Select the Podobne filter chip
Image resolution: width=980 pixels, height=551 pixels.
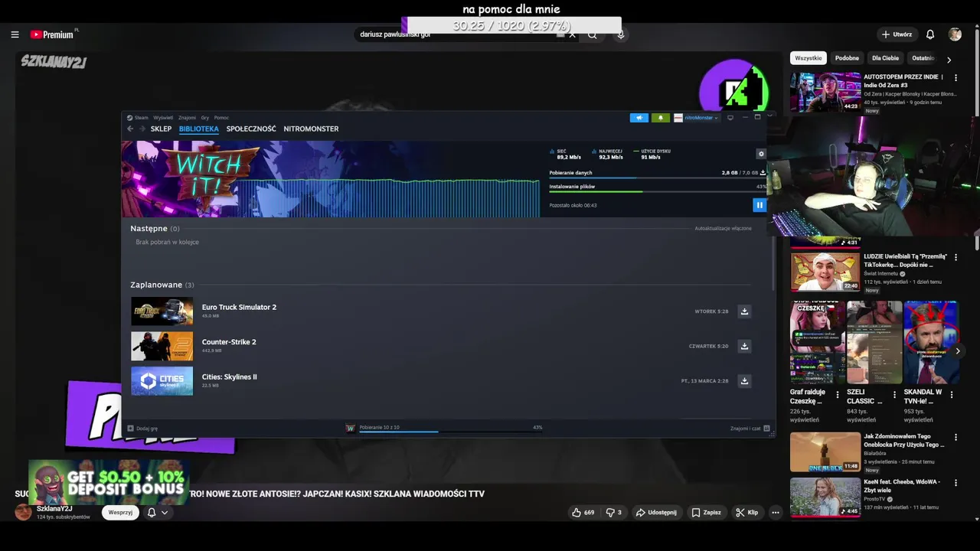tap(847, 58)
